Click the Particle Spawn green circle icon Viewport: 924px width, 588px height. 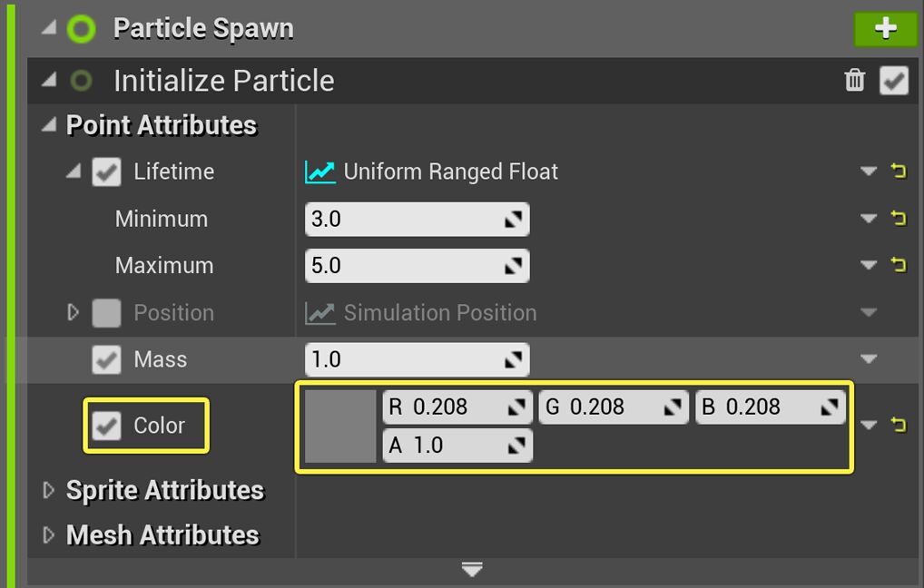81,29
